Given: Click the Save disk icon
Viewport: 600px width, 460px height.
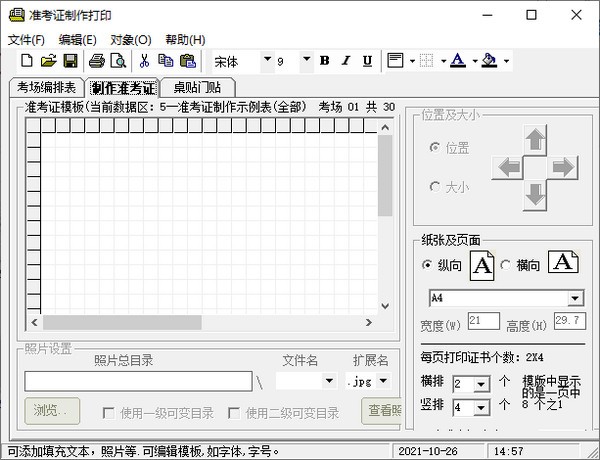Looking at the screenshot, I should coord(70,61).
